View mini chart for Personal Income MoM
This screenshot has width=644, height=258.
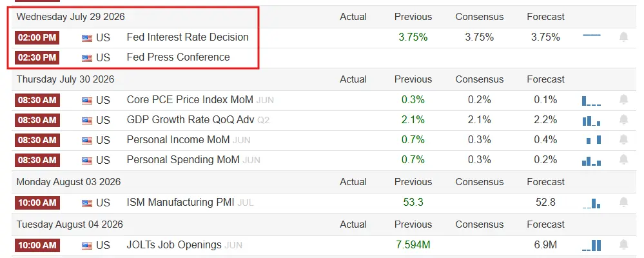tap(594, 140)
